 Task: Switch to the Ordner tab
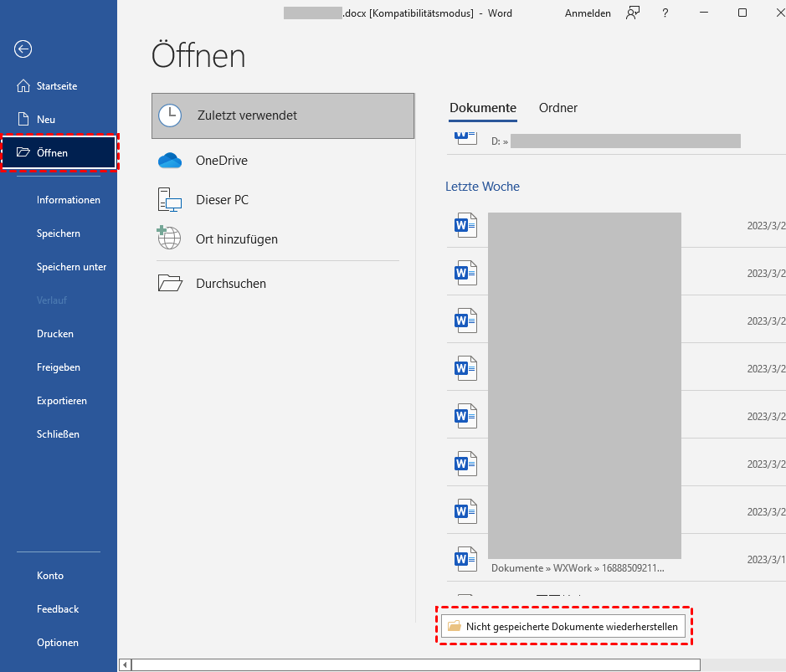click(558, 108)
